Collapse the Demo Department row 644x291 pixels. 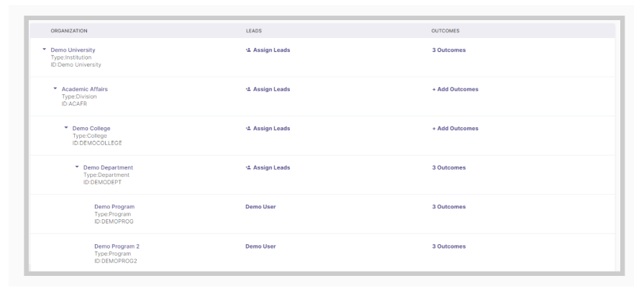(77, 167)
